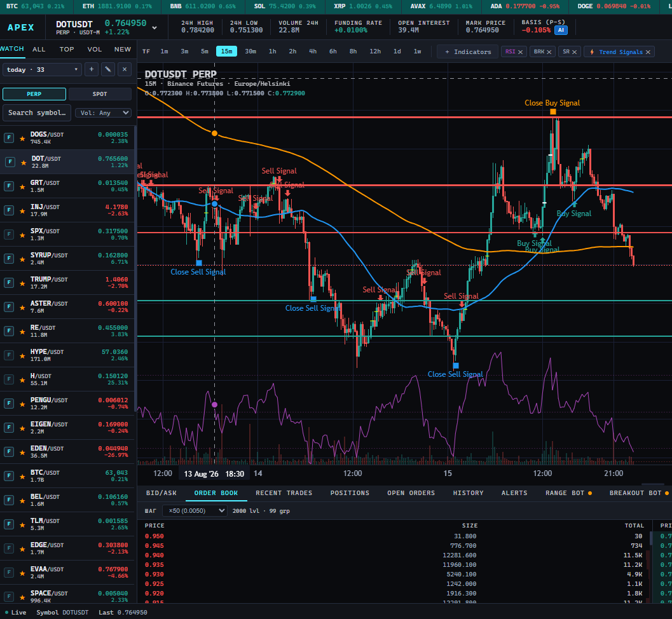Select the 1d timeframe
The image size is (672, 619).
397,51
